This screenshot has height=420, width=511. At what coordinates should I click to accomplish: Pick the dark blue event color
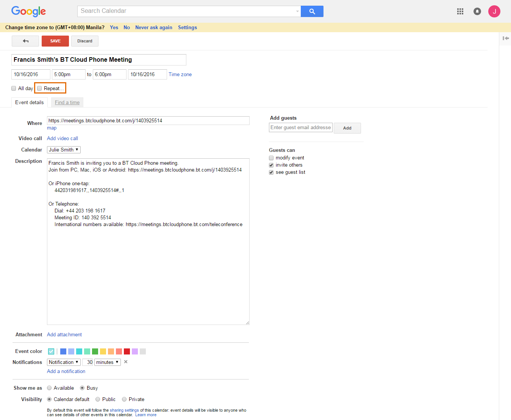pyautogui.click(x=63, y=351)
